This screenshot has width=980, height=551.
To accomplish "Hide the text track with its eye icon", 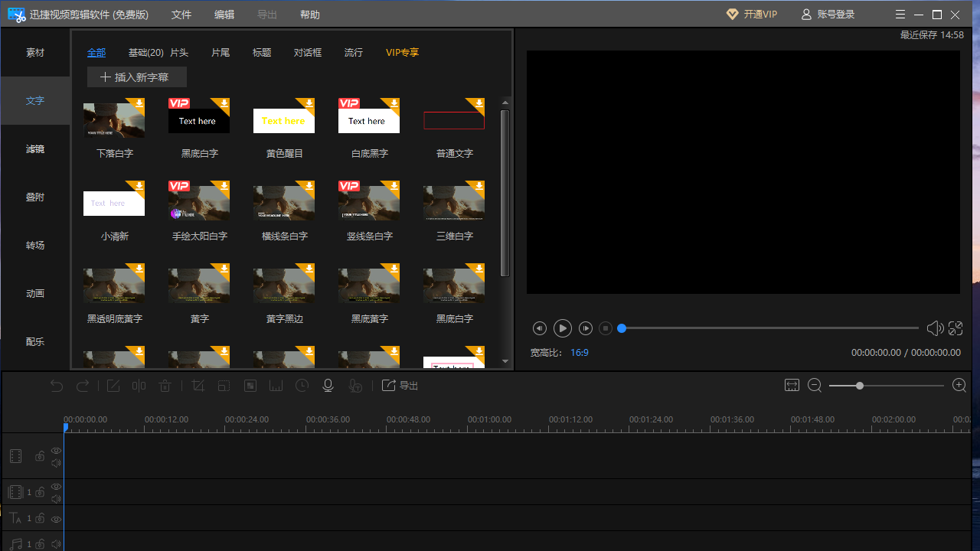I will [56, 519].
